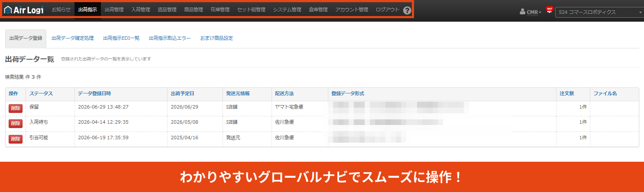Switch to 出荷指示EDI一覧 tab

click(x=121, y=38)
